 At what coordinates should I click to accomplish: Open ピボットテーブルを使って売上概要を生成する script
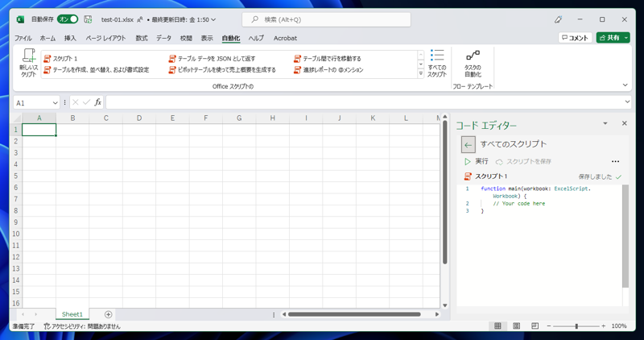point(222,70)
